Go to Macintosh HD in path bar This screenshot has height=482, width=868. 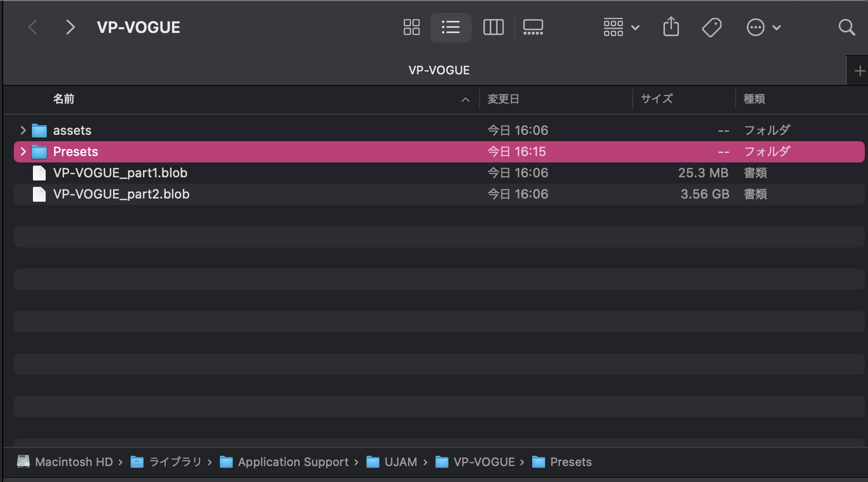[x=66, y=462]
